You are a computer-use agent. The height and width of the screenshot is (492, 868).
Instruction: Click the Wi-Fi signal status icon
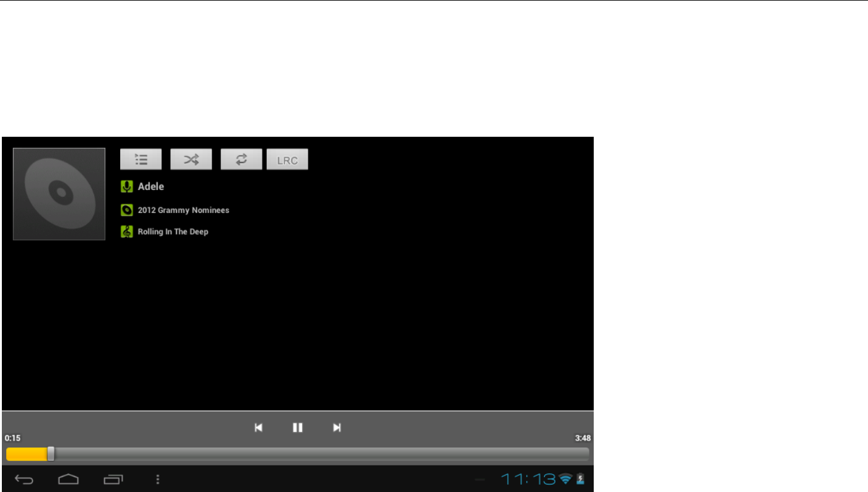(565, 479)
